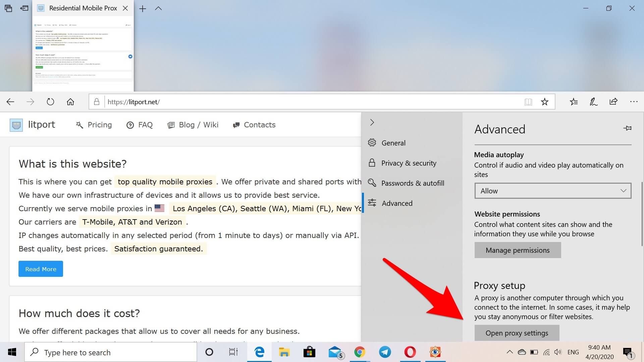Open the eye-icon app on taskbar
This screenshot has height=362, width=644.
435,352
